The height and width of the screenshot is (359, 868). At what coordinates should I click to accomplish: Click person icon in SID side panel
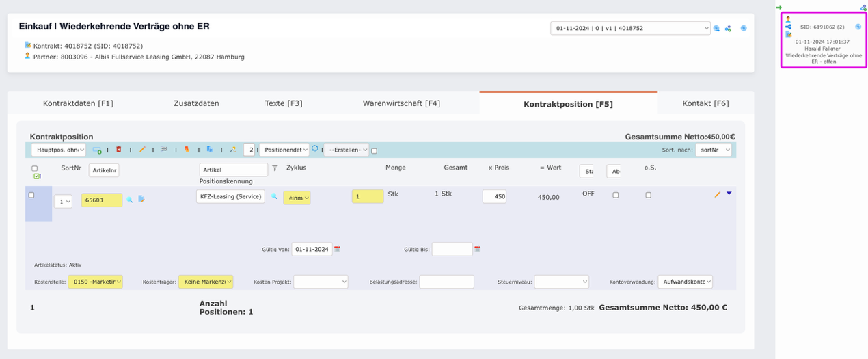coord(788,19)
